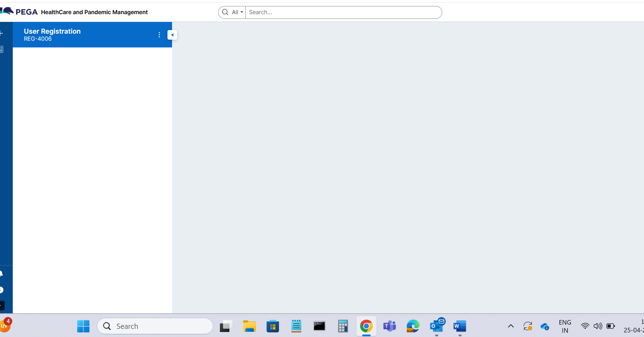This screenshot has width=644, height=337.
Task: Click the Windows taskbar Search box
Action: [155, 326]
